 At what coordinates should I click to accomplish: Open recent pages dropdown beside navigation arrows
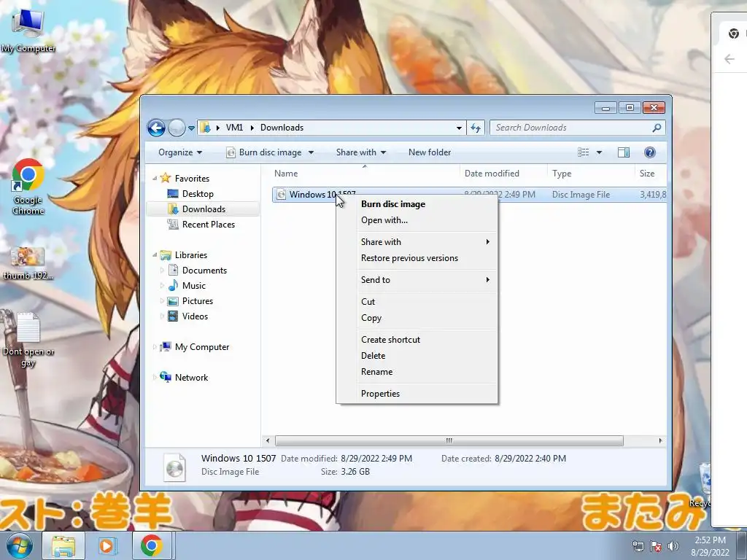click(192, 128)
